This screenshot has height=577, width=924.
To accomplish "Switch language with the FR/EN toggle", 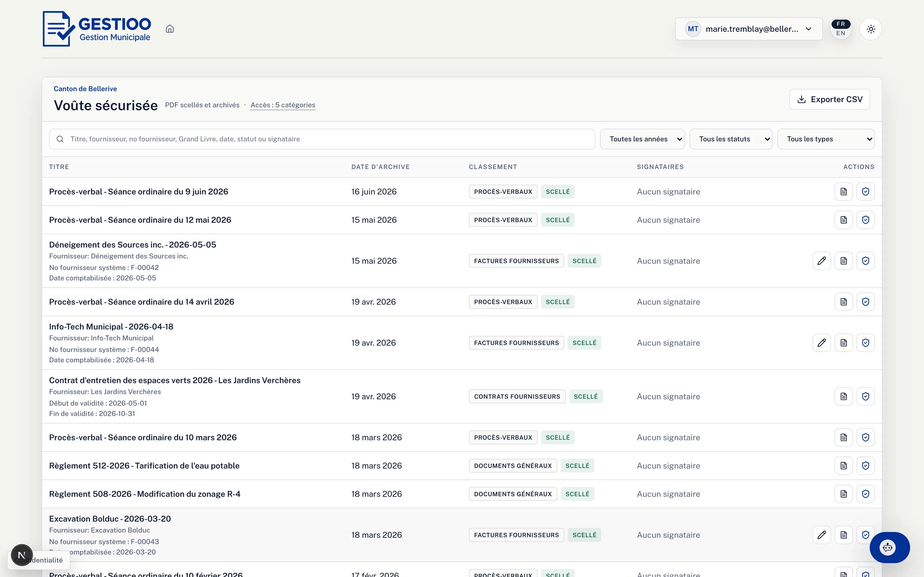I will pyautogui.click(x=841, y=29).
